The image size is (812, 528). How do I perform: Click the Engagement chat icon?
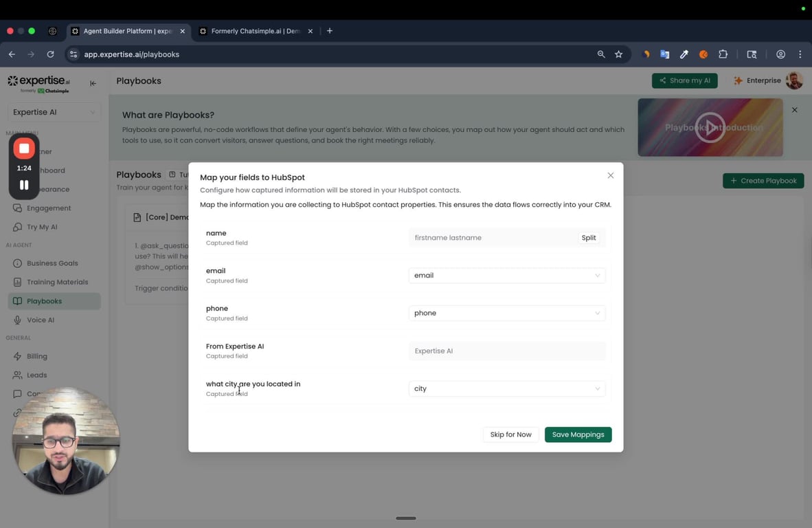(17, 208)
